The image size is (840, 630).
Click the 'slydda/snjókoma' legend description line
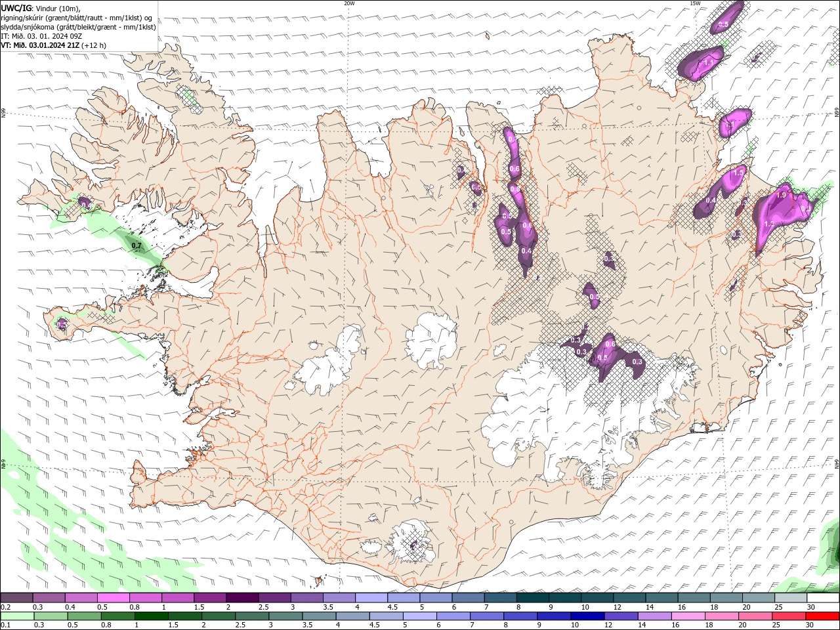pos(79,27)
